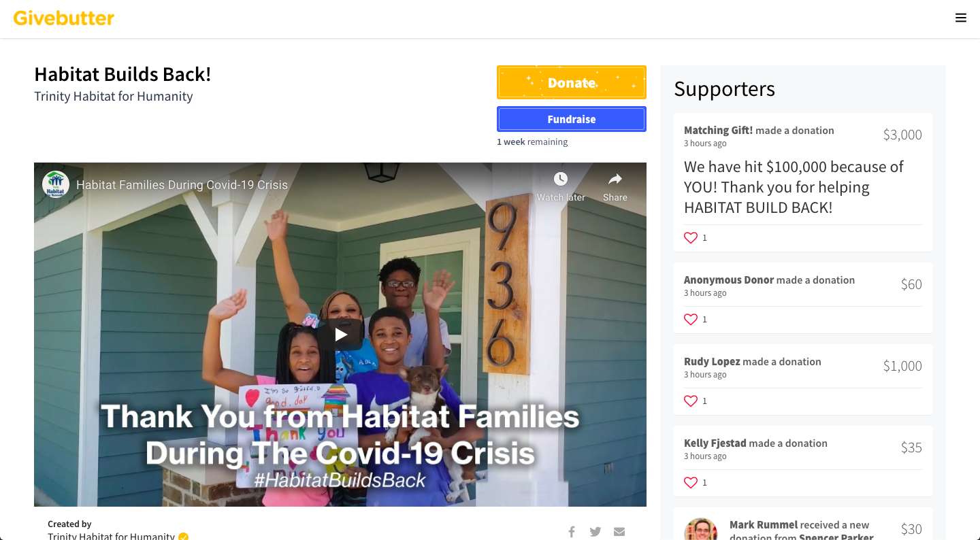Click the blue Fundraise button
980x540 pixels.
coord(571,119)
